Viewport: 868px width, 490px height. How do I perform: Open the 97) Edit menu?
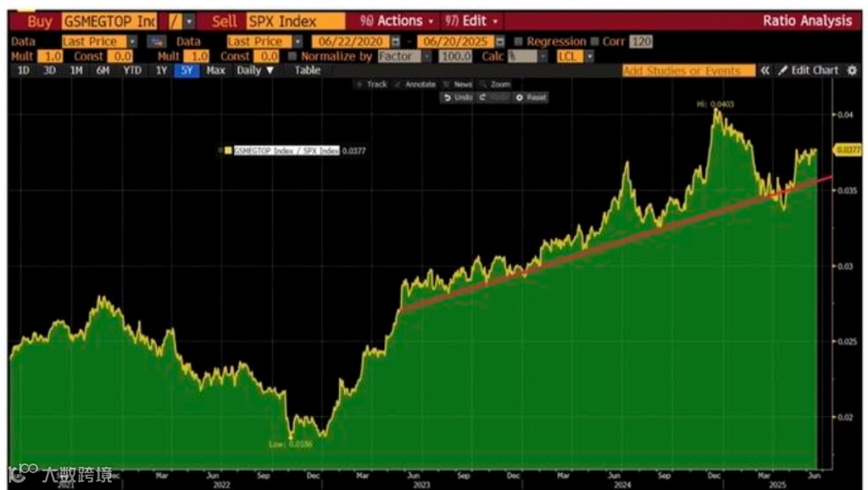[471, 22]
